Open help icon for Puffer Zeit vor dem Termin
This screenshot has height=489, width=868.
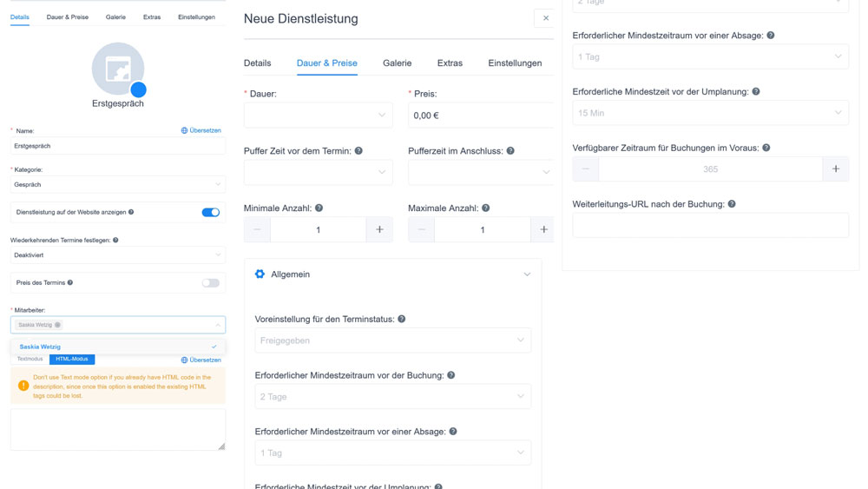click(x=358, y=150)
